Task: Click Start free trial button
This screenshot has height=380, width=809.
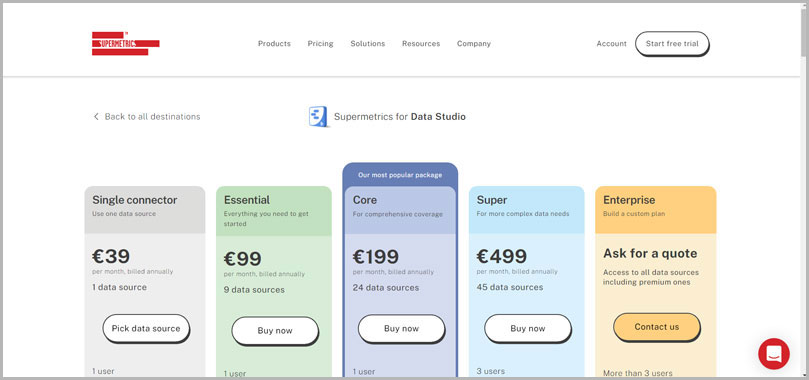Action: tap(672, 44)
